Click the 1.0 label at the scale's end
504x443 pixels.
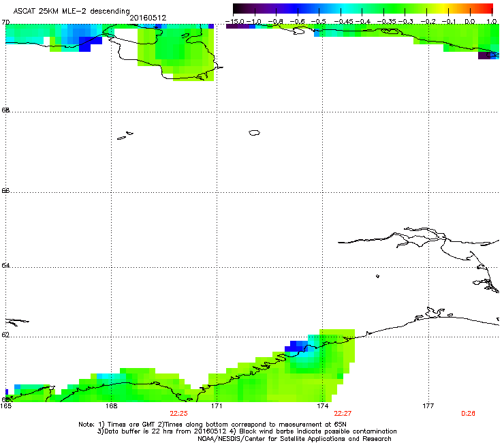click(492, 22)
